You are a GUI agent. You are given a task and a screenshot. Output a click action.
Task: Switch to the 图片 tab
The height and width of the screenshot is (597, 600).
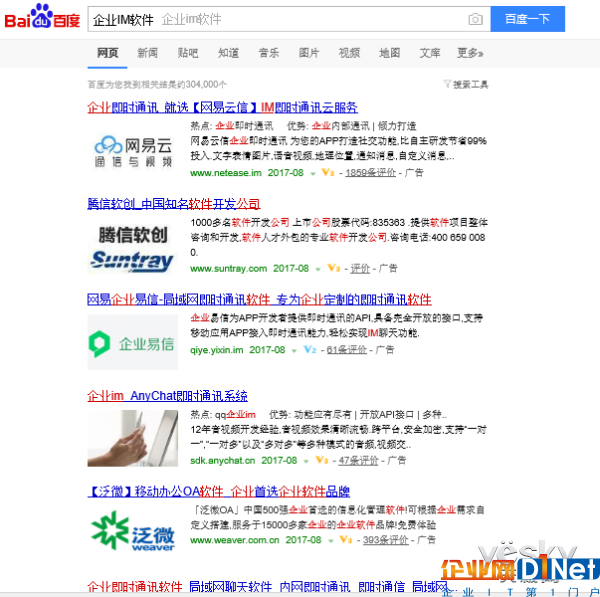click(309, 53)
